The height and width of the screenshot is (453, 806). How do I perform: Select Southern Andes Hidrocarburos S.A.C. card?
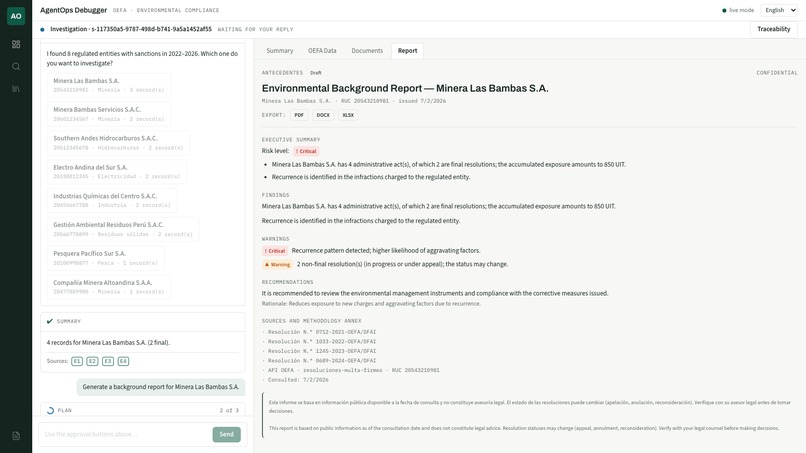tap(118, 143)
